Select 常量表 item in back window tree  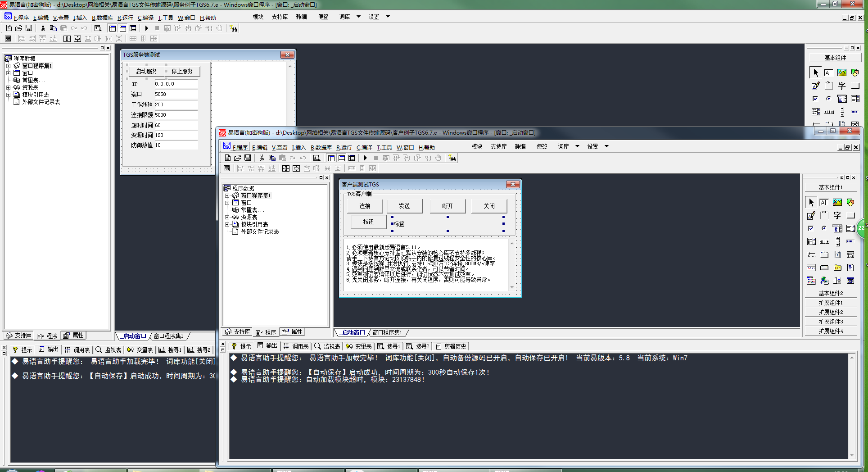pos(34,80)
